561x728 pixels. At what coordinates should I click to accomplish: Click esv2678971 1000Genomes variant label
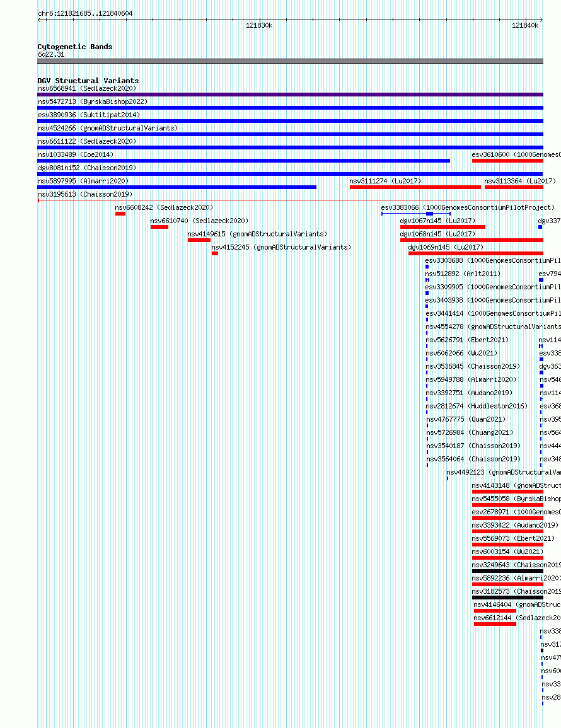click(x=516, y=512)
